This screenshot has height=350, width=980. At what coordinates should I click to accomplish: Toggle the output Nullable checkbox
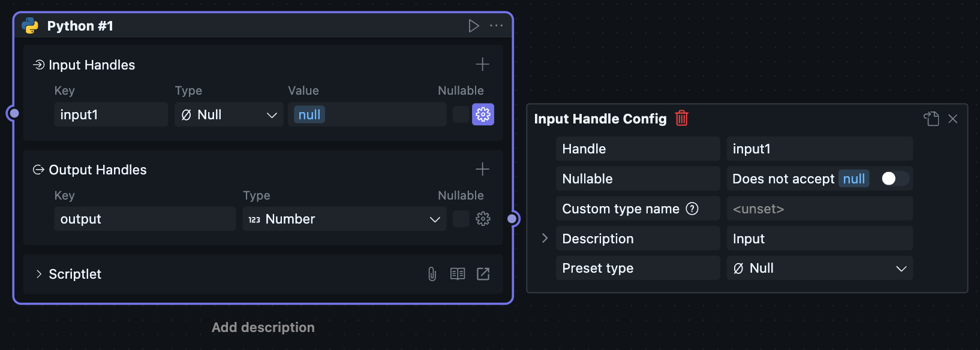461,219
